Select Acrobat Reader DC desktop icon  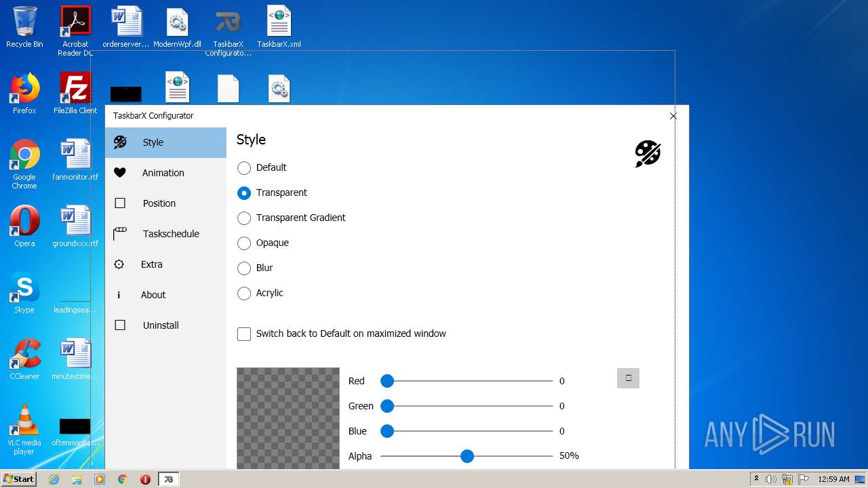[x=75, y=31]
